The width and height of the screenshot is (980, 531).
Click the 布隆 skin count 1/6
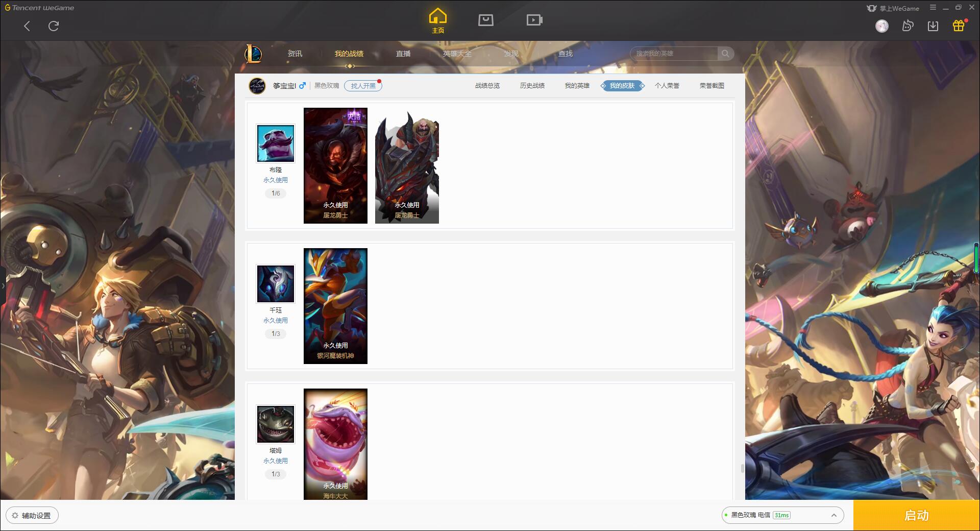(276, 194)
